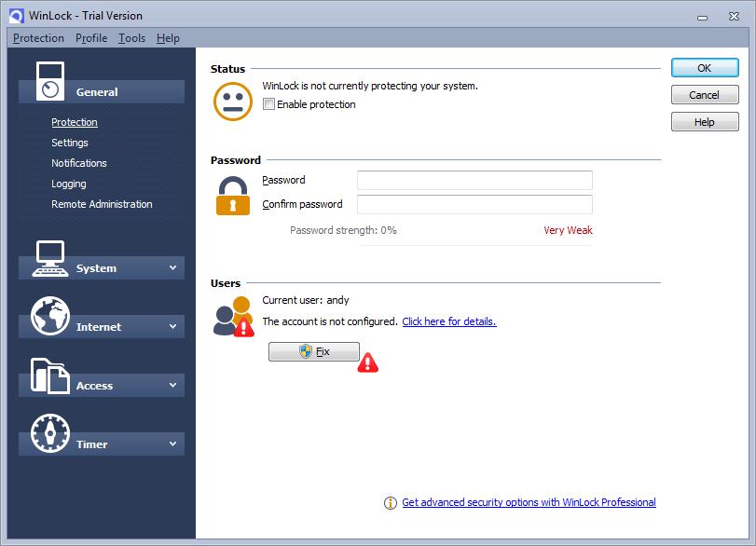Expand the Timer section chevron
The width and height of the screenshot is (756, 546).
click(x=172, y=444)
